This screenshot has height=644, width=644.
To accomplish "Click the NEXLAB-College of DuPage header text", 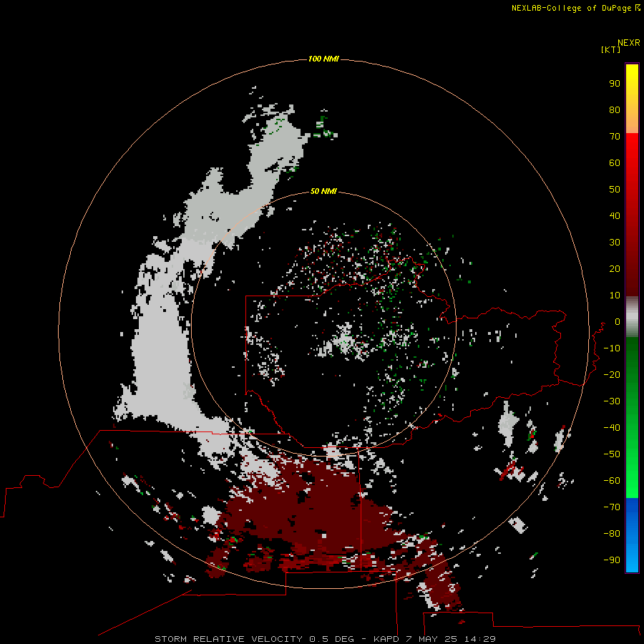I will click(572, 8).
